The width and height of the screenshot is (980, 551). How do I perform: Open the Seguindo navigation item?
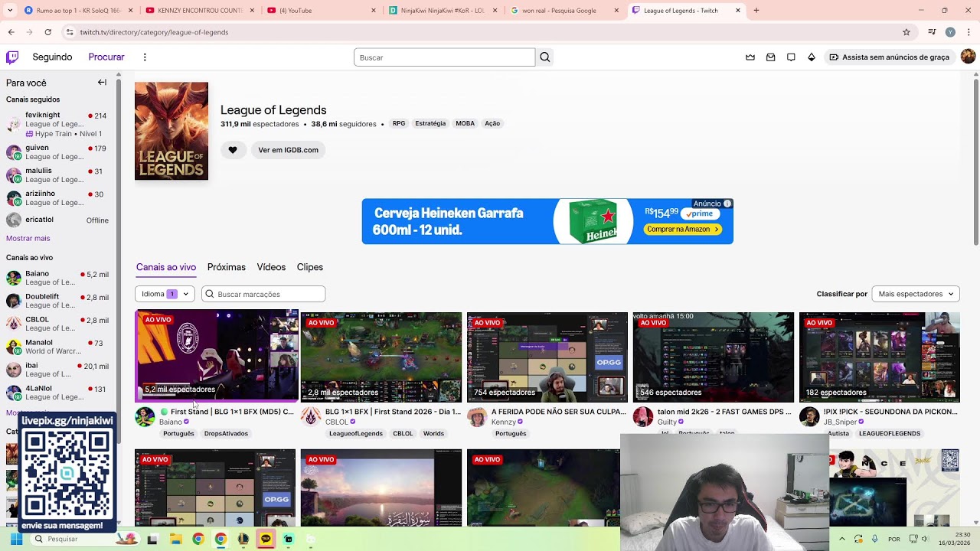tap(52, 57)
